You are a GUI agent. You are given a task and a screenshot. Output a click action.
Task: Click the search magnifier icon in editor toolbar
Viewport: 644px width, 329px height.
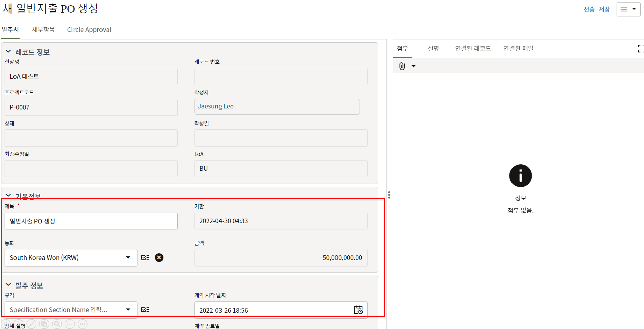pyautogui.click(x=57, y=324)
